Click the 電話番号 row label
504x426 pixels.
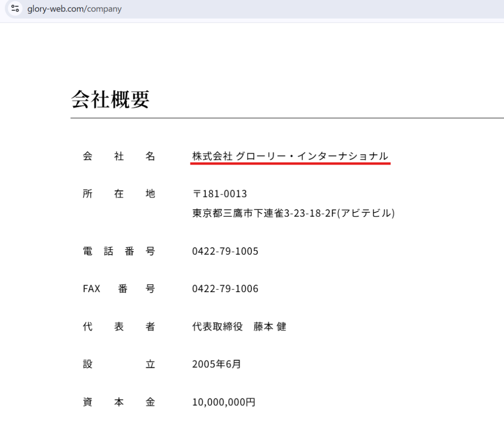coord(119,251)
